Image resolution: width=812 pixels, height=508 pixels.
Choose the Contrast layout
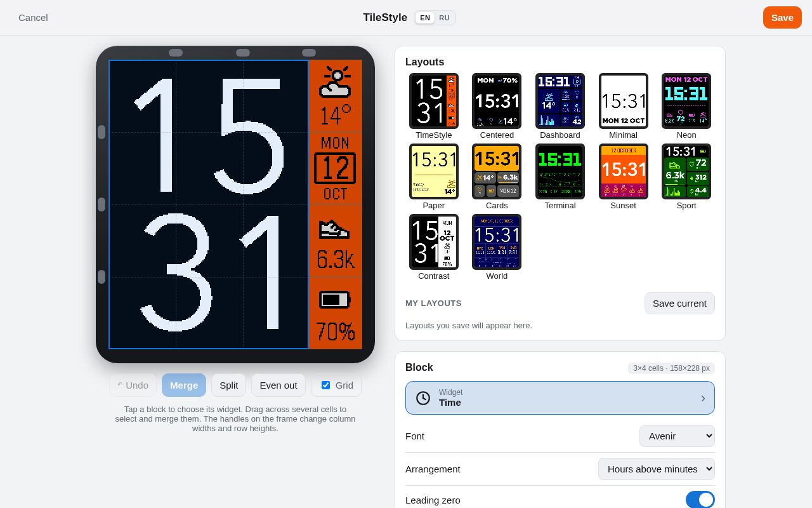(x=434, y=242)
